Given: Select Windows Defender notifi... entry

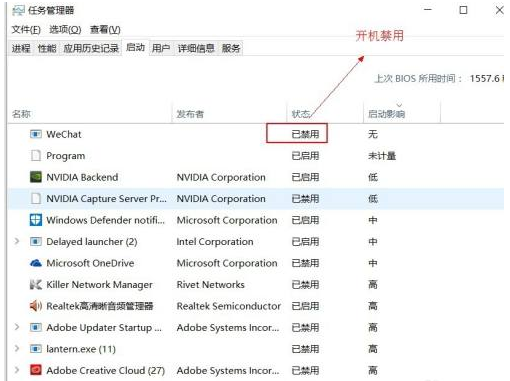Looking at the screenshot, I should (x=105, y=220).
